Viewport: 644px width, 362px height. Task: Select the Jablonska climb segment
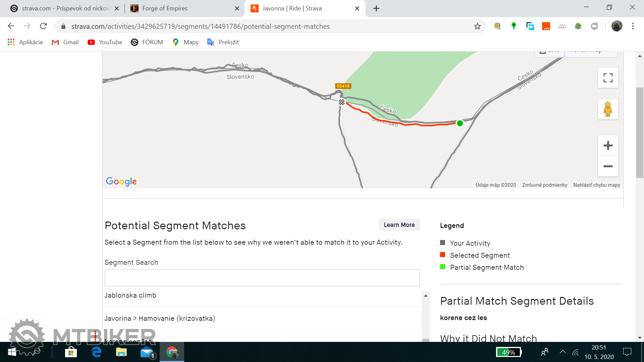tap(130, 295)
